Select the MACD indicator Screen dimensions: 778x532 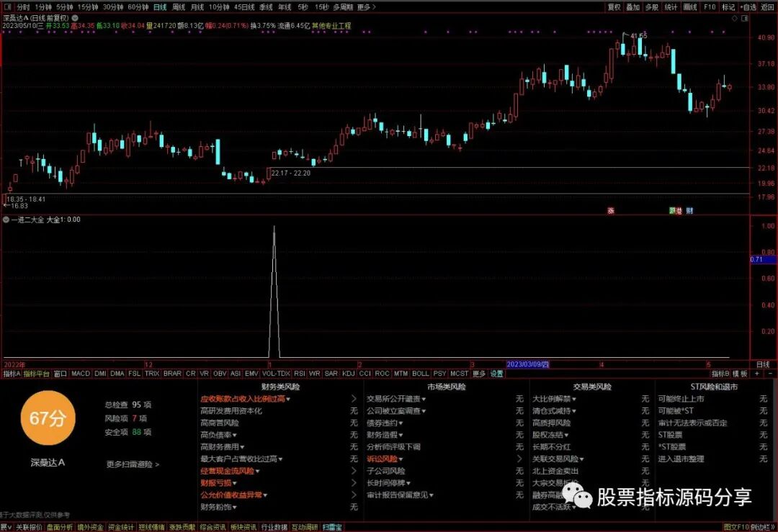(81, 374)
